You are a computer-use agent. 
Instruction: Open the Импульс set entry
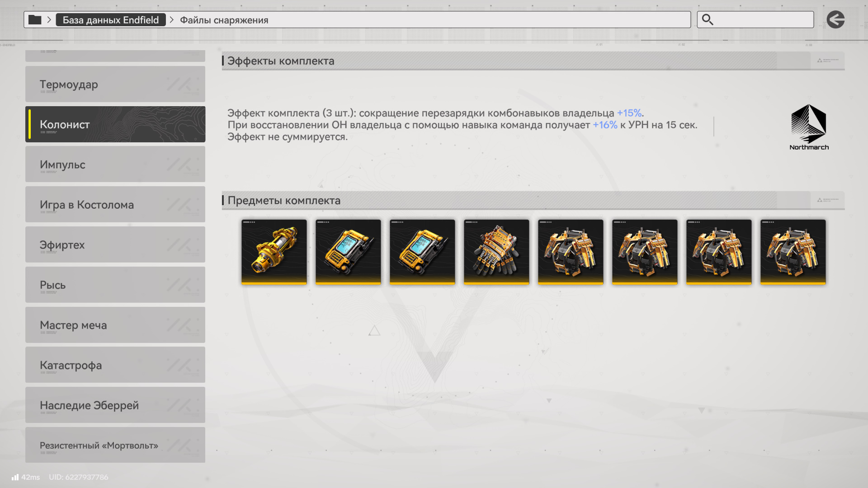click(x=115, y=164)
